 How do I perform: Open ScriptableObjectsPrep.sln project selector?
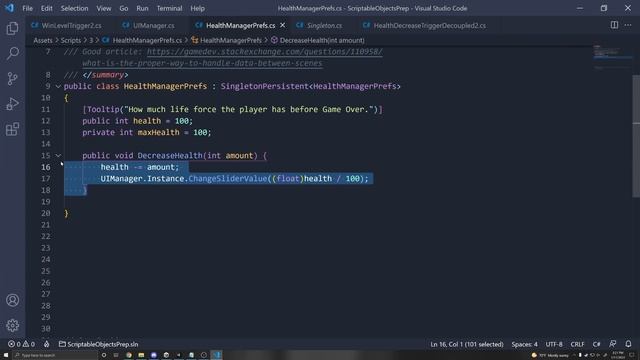coord(98,344)
